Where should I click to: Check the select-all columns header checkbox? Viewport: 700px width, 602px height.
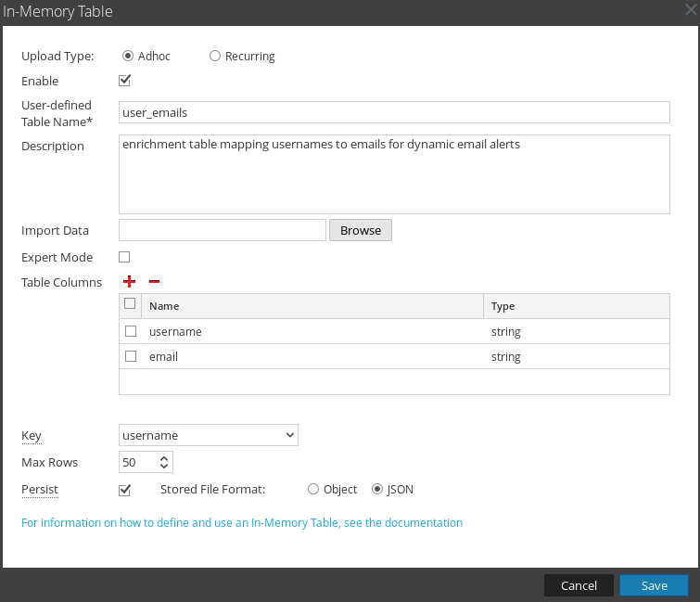point(130,304)
